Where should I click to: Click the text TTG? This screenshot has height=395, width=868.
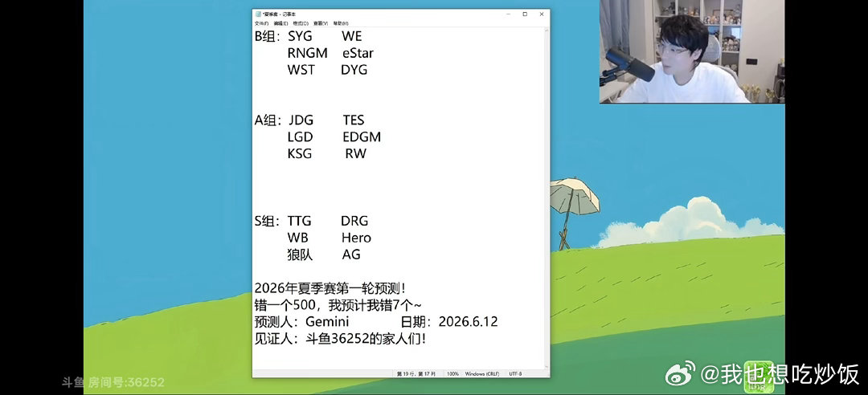299,221
